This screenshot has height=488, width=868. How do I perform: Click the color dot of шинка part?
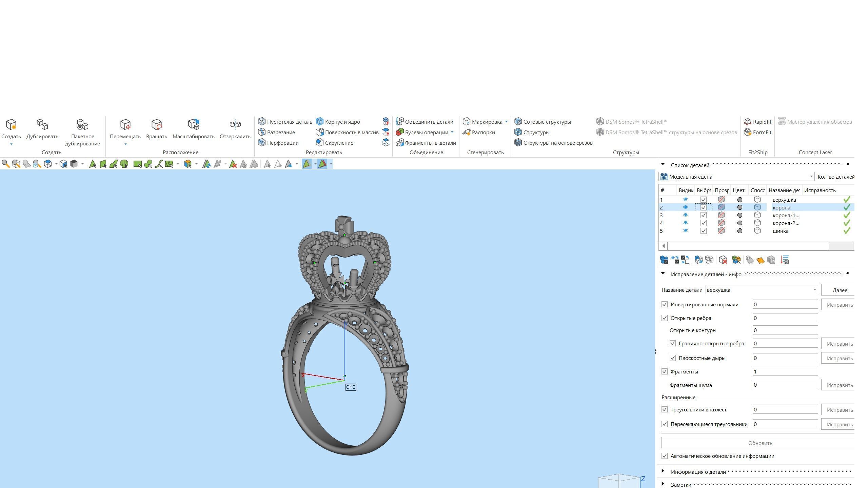pyautogui.click(x=740, y=231)
